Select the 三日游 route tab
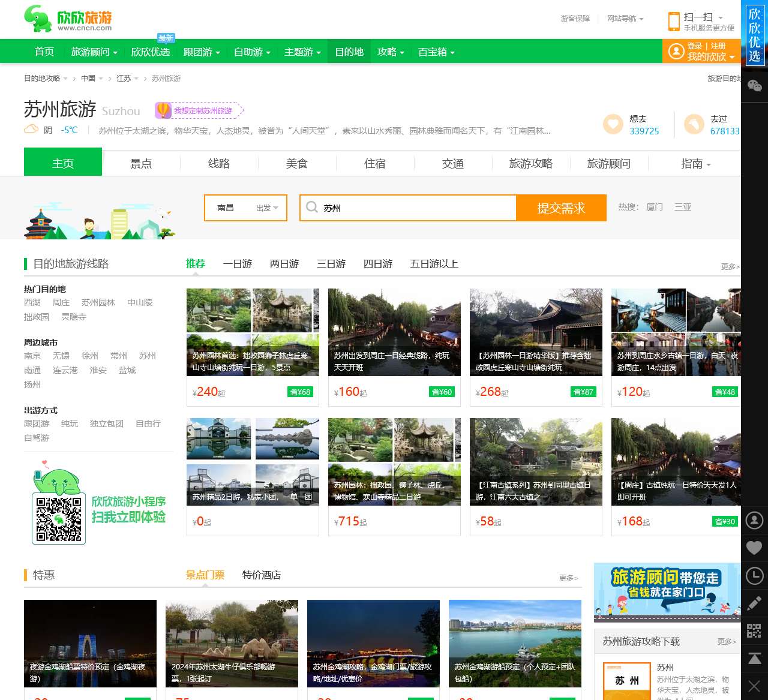The height and width of the screenshot is (700, 768). point(331,263)
